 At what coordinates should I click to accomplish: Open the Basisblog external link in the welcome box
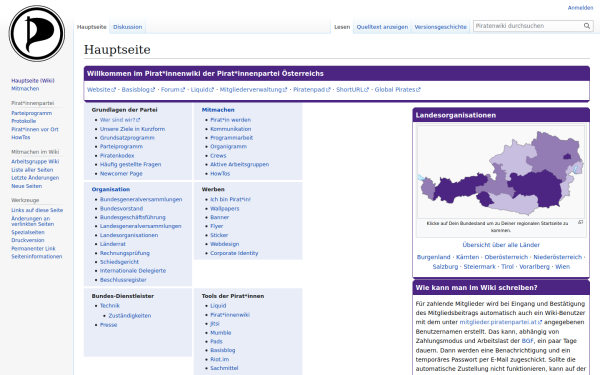[138, 90]
